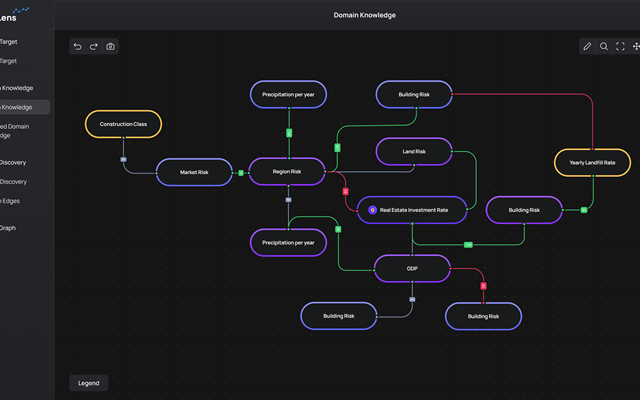
Task: Click the gray badge on the Construction Class edge
Action: coord(123,160)
